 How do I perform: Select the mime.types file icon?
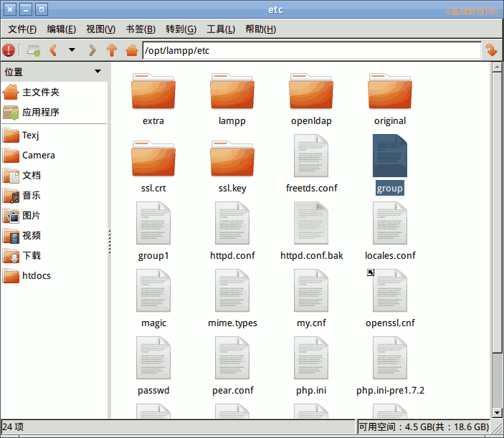coord(232,290)
